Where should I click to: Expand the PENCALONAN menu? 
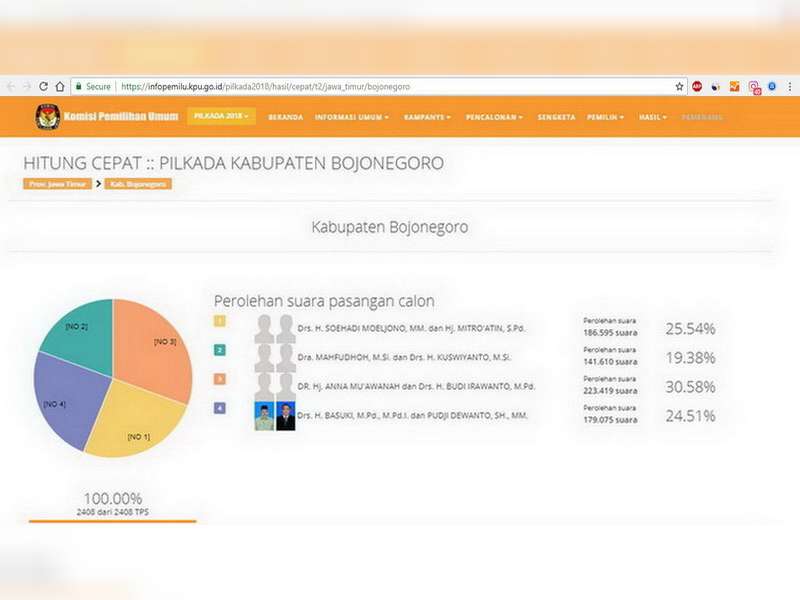click(494, 117)
